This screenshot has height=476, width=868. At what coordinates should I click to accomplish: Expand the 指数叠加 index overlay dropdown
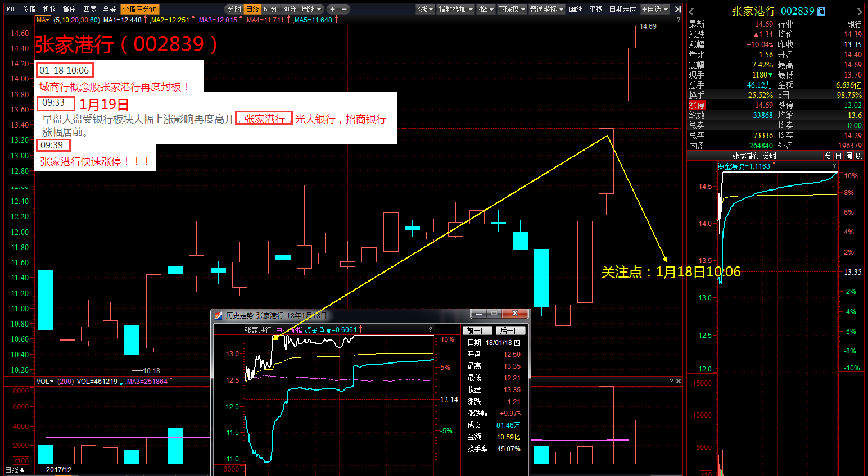pos(455,9)
